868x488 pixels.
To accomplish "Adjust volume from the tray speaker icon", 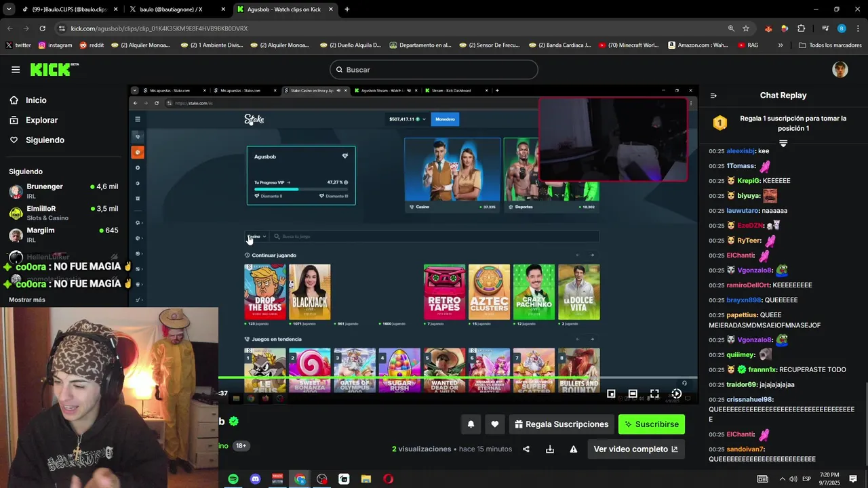I will click(794, 479).
